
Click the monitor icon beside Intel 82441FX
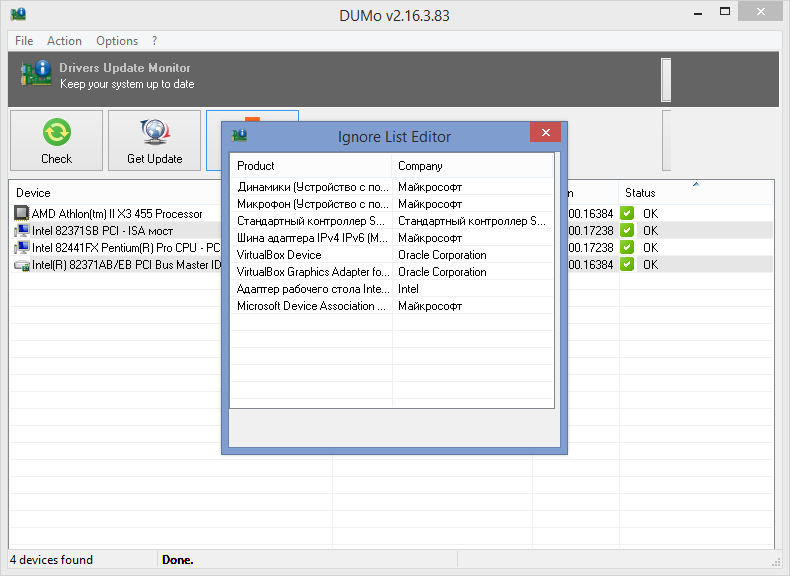coord(22,248)
